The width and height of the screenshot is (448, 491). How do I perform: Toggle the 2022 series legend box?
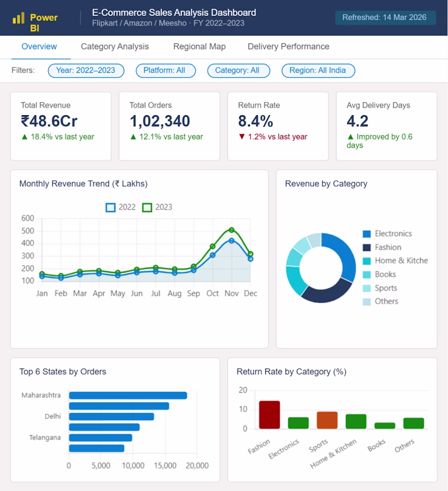[110, 208]
